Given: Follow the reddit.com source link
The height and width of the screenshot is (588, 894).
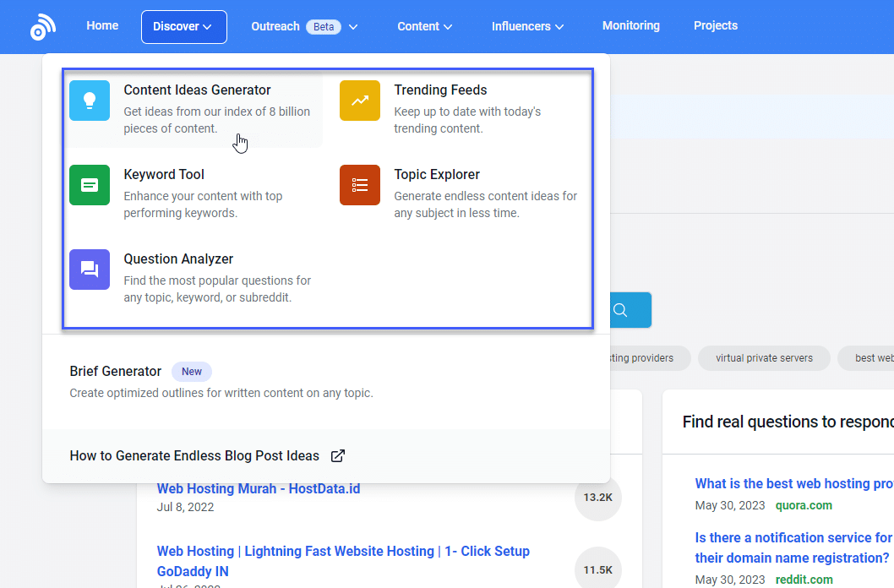Looking at the screenshot, I should click(x=804, y=580).
